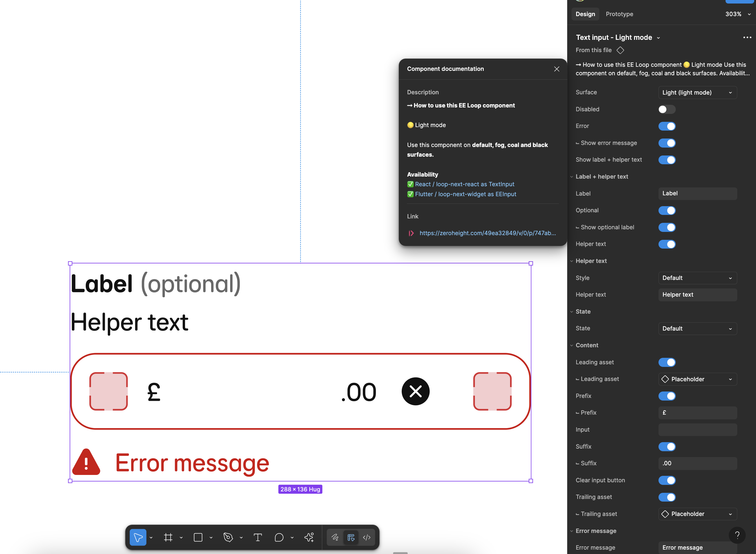
Task: Select the Pen tool
Action: coord(228,538)
